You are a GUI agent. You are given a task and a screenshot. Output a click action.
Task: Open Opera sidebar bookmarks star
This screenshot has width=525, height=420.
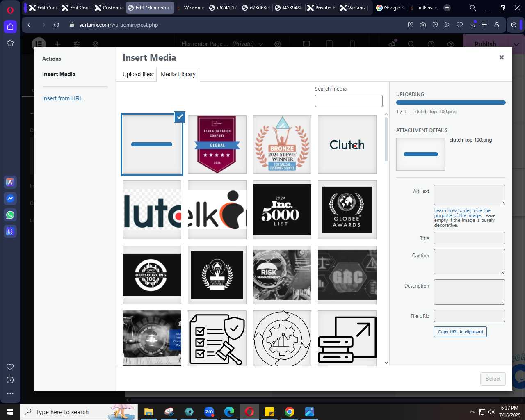10,43
